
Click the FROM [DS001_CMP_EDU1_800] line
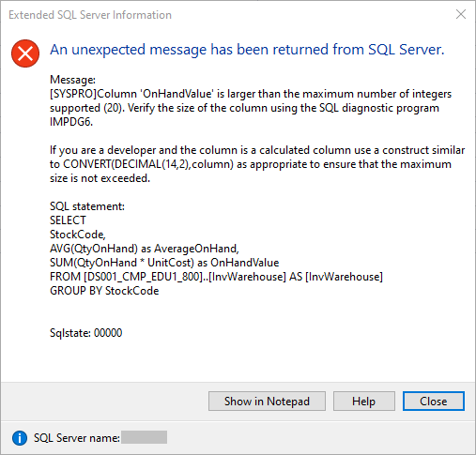click(x=216, y=277)
